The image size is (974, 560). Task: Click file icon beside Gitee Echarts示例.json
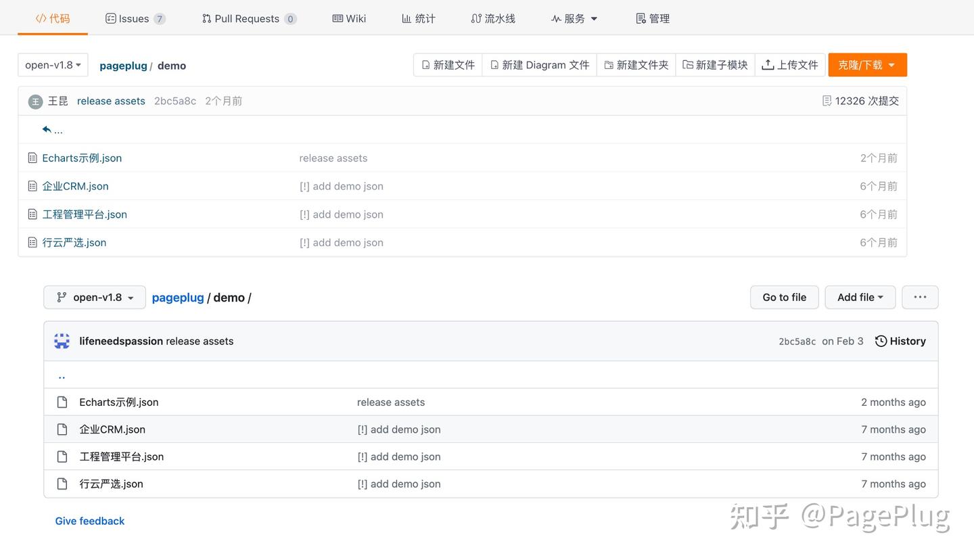click(32, 158)
